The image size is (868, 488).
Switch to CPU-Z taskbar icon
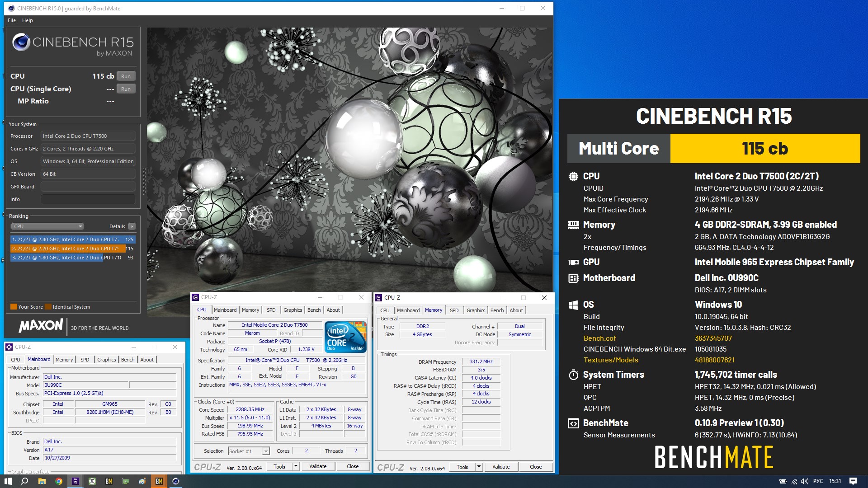coord(75,481)
